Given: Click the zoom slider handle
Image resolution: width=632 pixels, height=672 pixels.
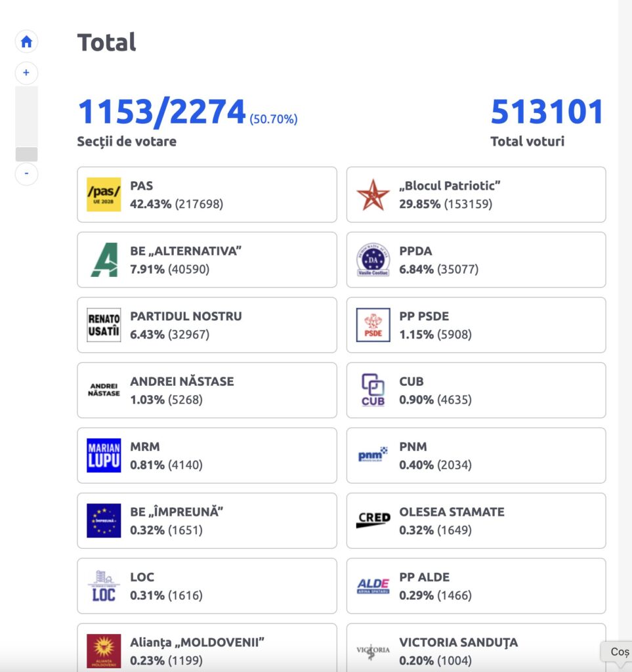Looking at the screenshot, I should click(x=26, y=154).
